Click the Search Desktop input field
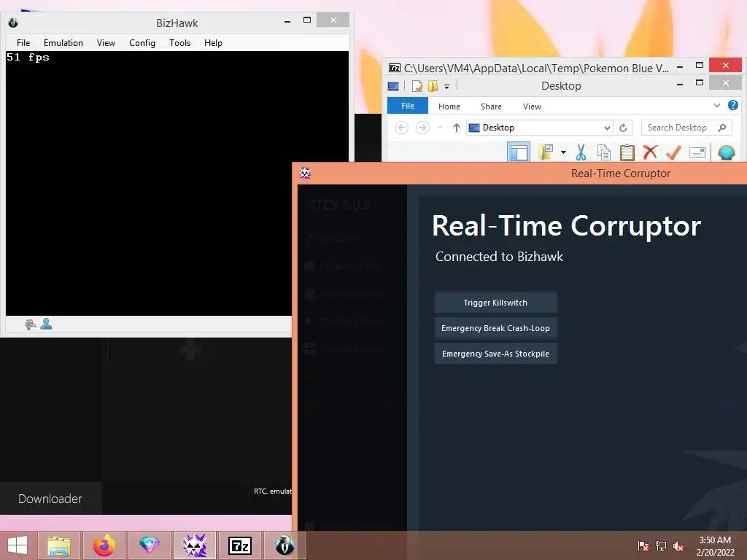This screenshot has height=560, width=747. point(686,128)
